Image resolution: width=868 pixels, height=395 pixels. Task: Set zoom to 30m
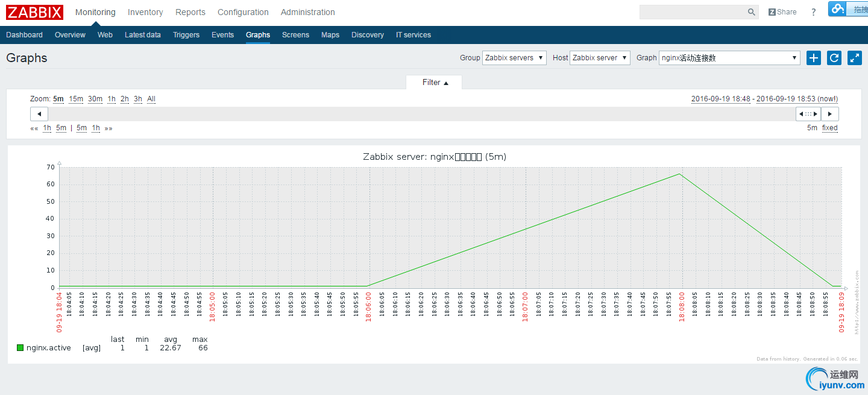point(95,99)
